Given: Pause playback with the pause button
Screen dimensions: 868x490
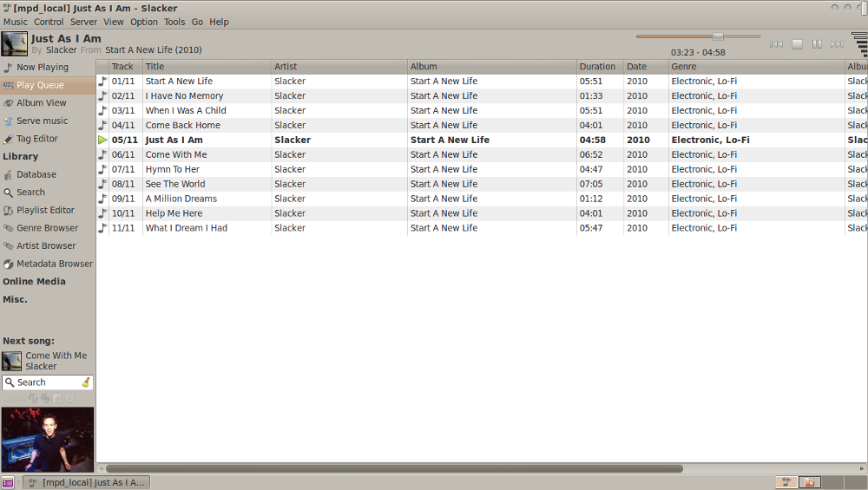Looking at the screenshot, I should click(817, 44).
